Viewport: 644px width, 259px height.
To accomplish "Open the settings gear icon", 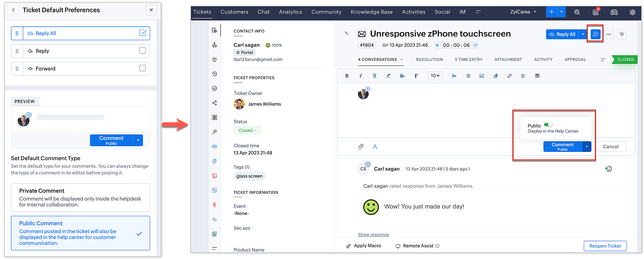I will [x=632, y=12].
